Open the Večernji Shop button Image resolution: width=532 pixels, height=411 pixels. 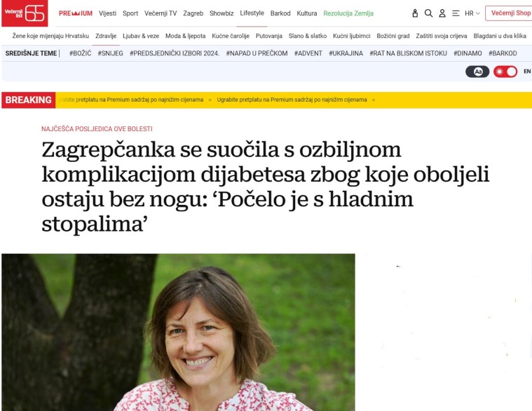pyautogui.click(x=509, y=13)
